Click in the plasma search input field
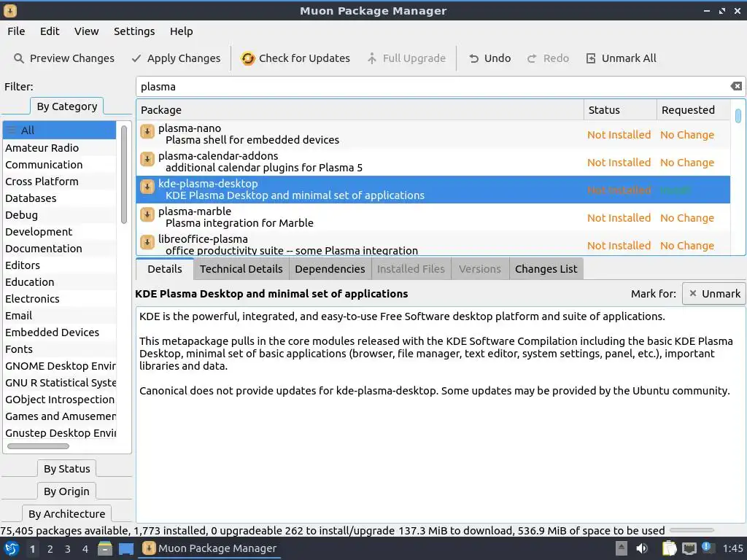This screenshot has height=560, width=747. [x=433, y=87]
